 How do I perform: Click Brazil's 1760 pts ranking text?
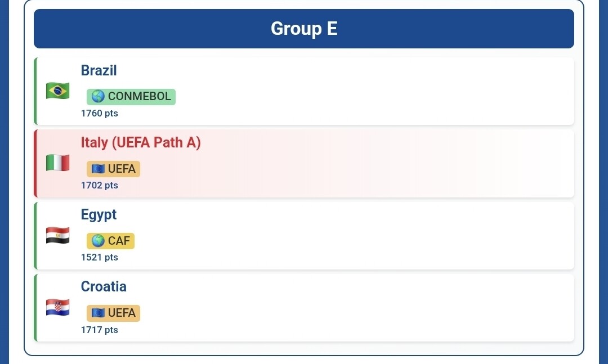[100, 113]
